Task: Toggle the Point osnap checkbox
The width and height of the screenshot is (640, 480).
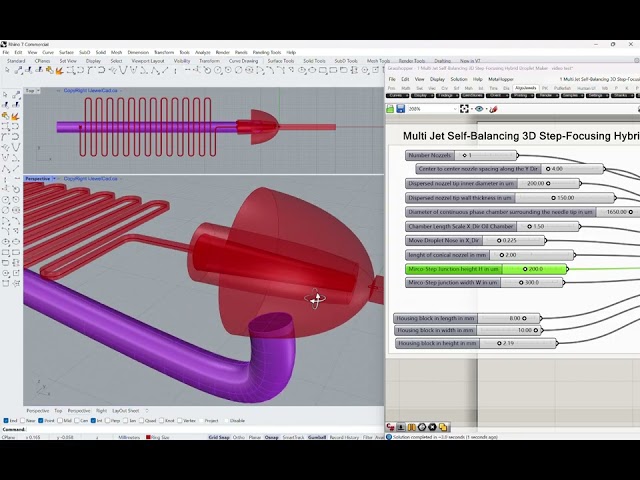Action: 40,420
